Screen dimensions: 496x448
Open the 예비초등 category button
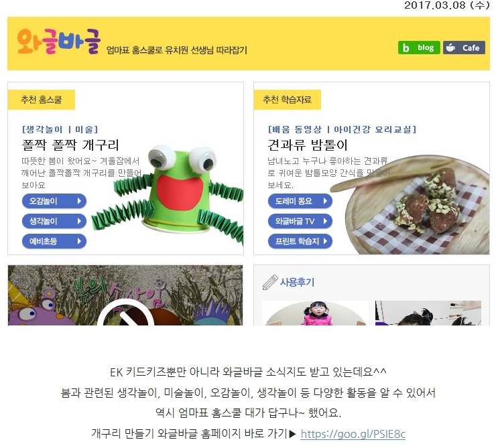(x=54, y=241)
